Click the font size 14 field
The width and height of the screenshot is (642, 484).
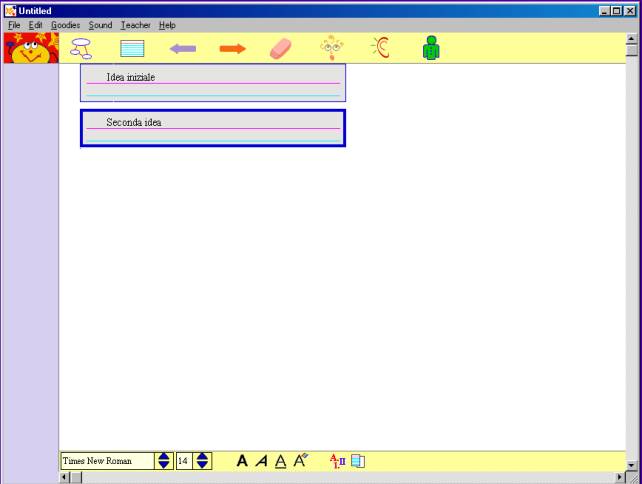tap(184, 461)
